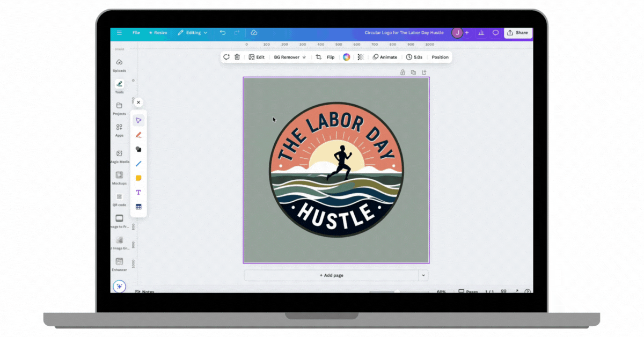Open the Enhancer app
The image size is (644, 337).
(119, 265)
